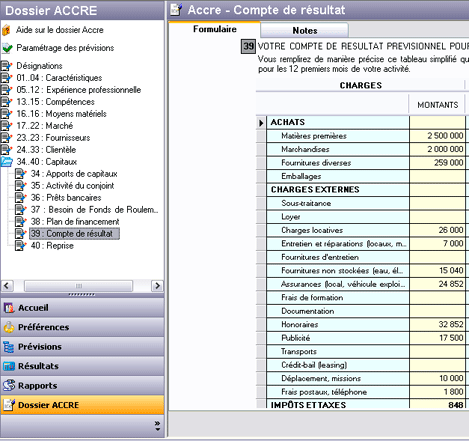The height and width of the screenshot is (441, 469).
Task: Click the form icon beside 24..33 : Clientèle
Action: pos(6,150)
